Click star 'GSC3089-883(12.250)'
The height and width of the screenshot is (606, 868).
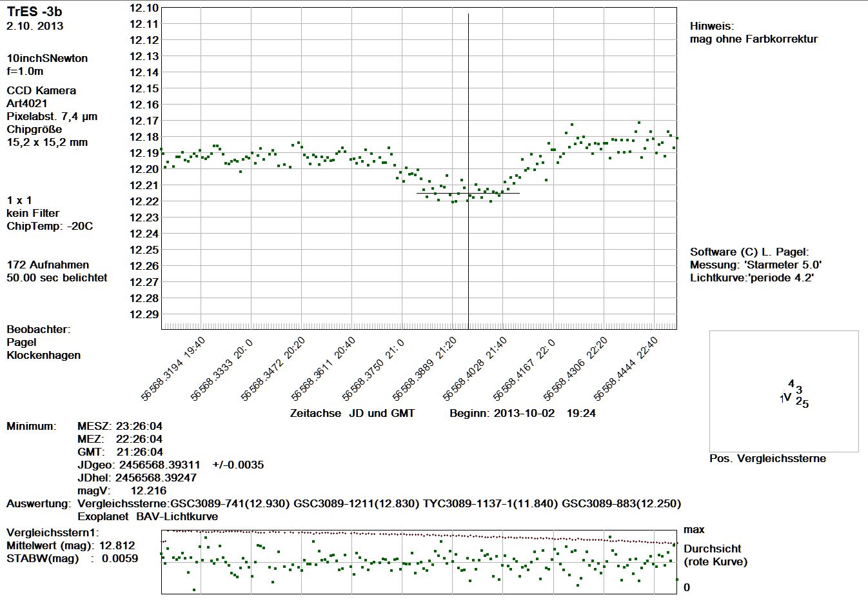(623, 503)
